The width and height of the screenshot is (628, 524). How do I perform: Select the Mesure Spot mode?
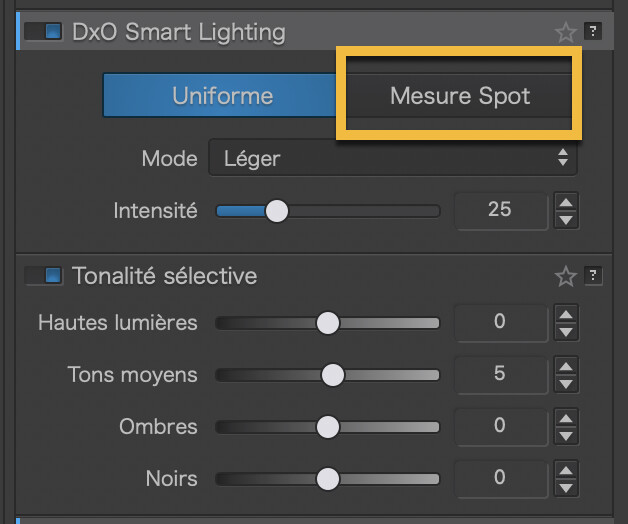pyautogui.click(x=460, y=97)
